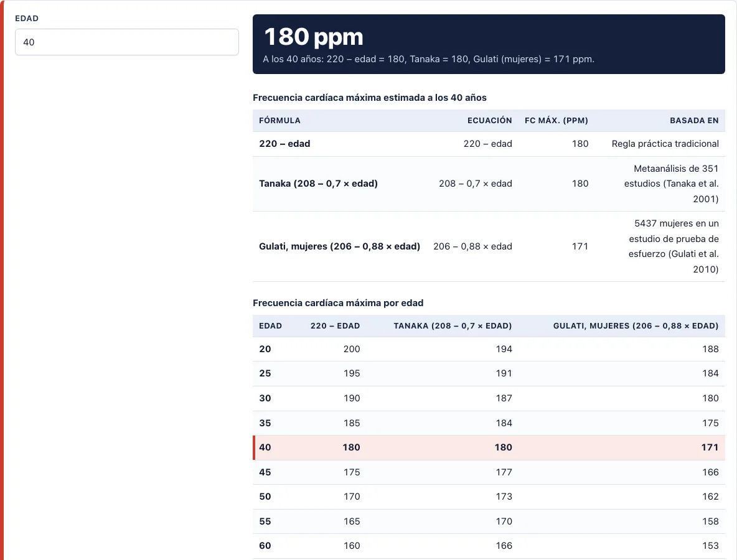This screenshot has height=560, width=737.
Task: Click the '206 – 0,88 × edad' equation cell
Action: point(472,246)
